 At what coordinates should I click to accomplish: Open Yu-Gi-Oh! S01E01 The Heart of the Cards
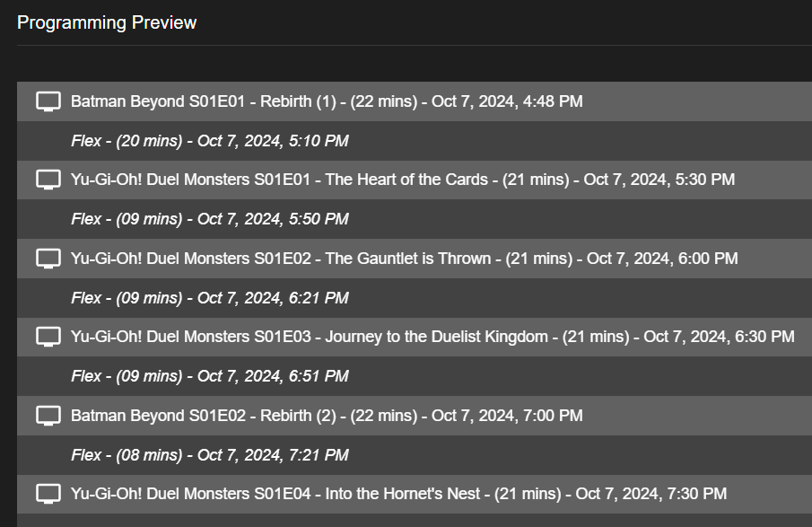(x=402, y=180)
